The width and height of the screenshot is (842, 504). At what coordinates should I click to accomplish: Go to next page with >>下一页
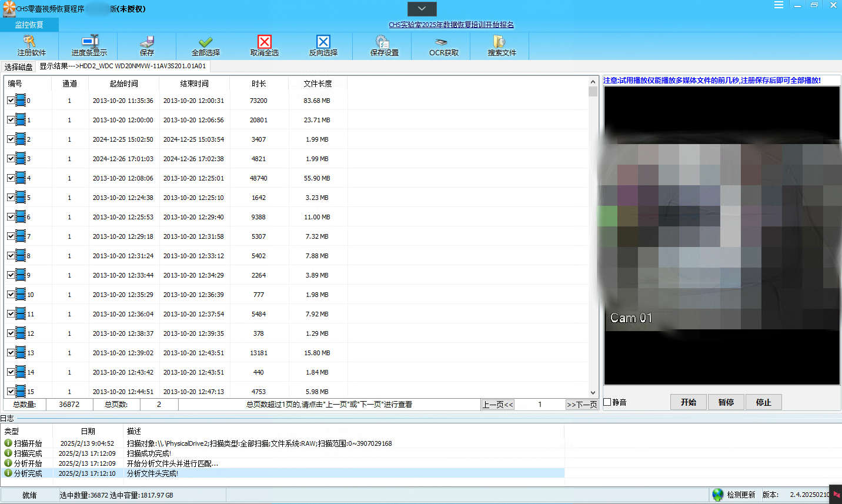(582, 405)
